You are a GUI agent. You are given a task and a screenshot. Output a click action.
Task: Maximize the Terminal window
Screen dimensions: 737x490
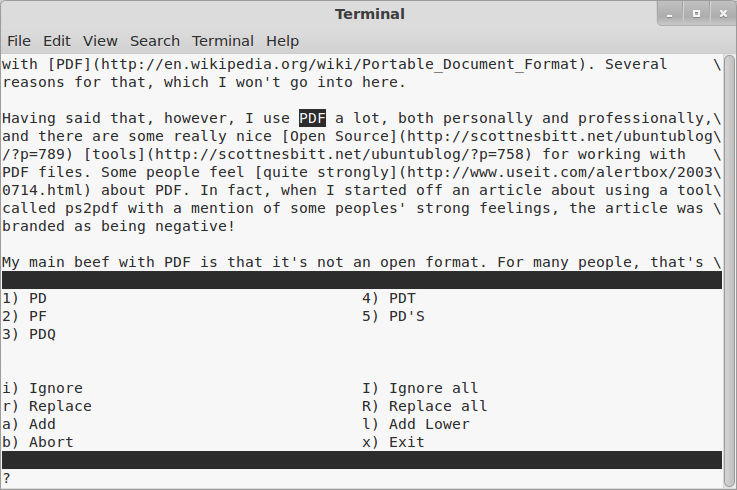click(696, 14)
